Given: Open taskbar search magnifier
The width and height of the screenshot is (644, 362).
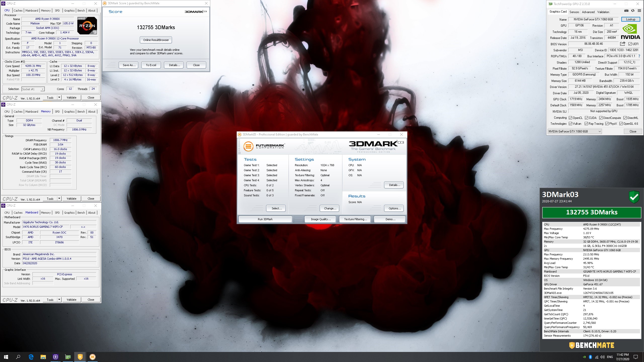Looking at the screenshot, I should (18, 357).
